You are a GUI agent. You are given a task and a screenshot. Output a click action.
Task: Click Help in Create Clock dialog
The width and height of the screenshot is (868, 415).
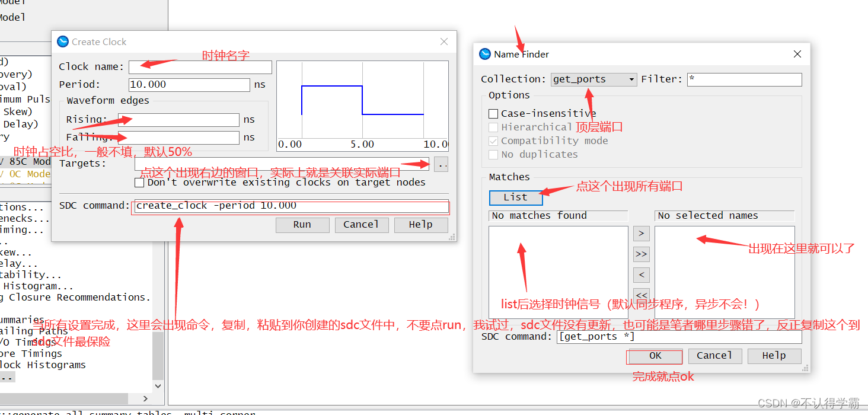tap(420, 225)
